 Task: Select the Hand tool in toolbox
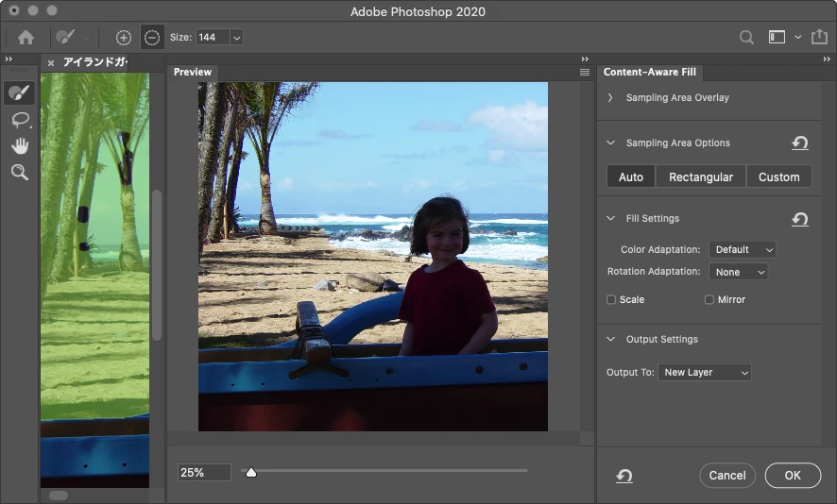pos(20,145)
